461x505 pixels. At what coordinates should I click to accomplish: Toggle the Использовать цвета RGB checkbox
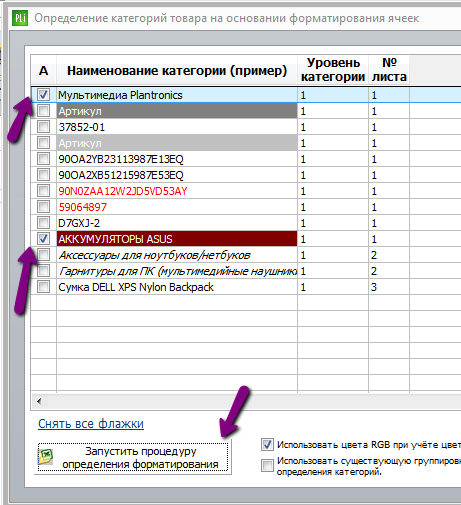(267, 445)
